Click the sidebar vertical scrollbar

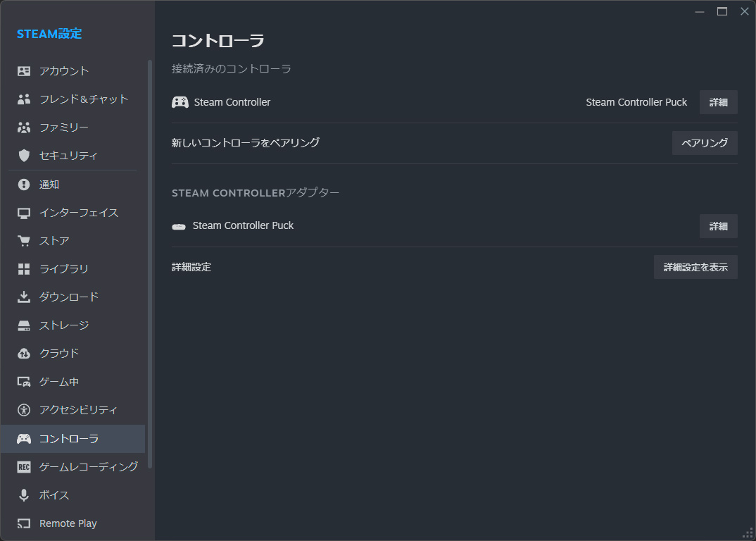point(150,264)
